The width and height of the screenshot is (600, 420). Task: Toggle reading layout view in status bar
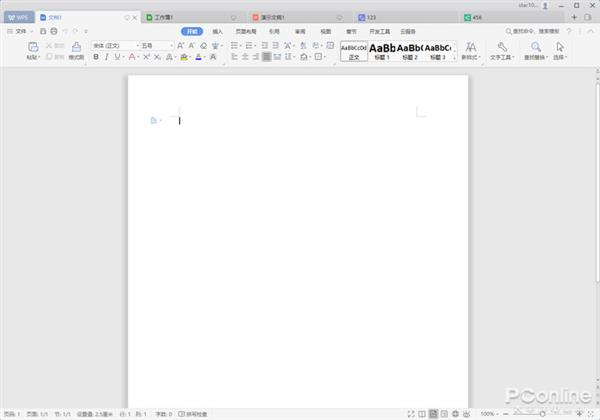coord(422,414)
